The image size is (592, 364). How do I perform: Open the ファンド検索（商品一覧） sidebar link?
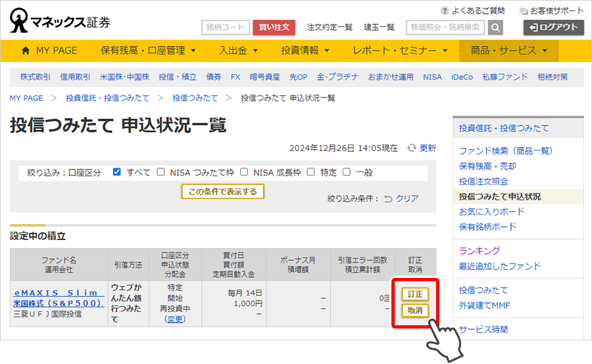(506, 151)
